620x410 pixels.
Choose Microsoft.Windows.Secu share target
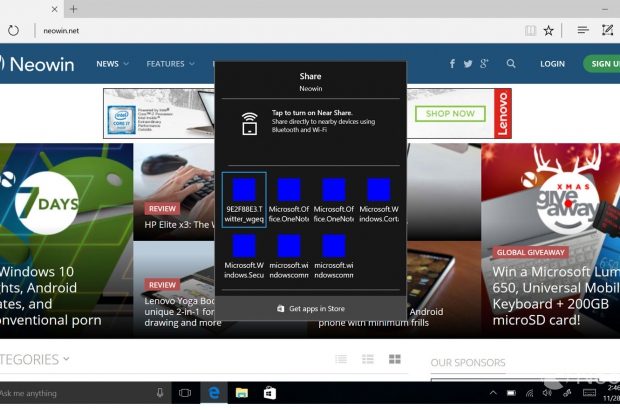[x=244, y=256]
